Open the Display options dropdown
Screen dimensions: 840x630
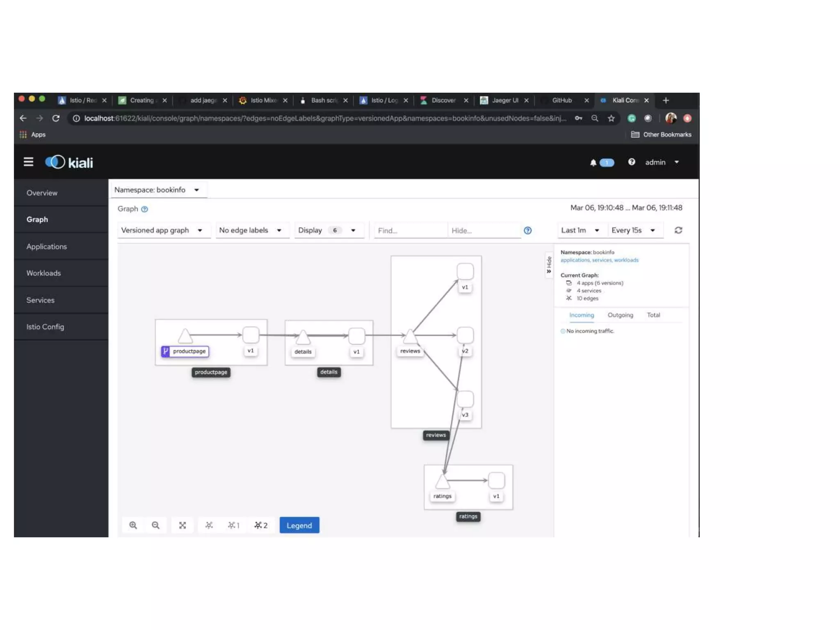(x=327, y=231)
